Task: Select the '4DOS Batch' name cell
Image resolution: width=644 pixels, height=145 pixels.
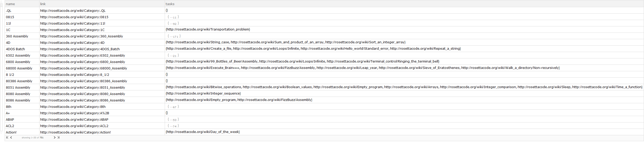Action: point(22,49)
